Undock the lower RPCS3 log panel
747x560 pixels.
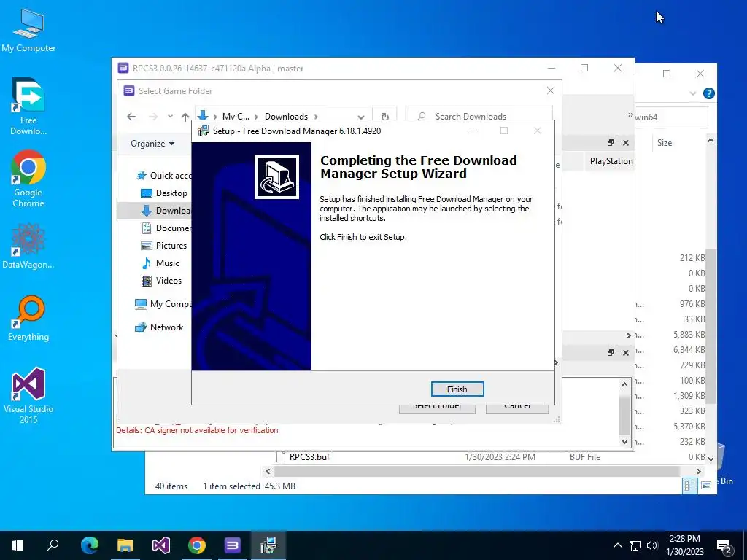point(611,353)
